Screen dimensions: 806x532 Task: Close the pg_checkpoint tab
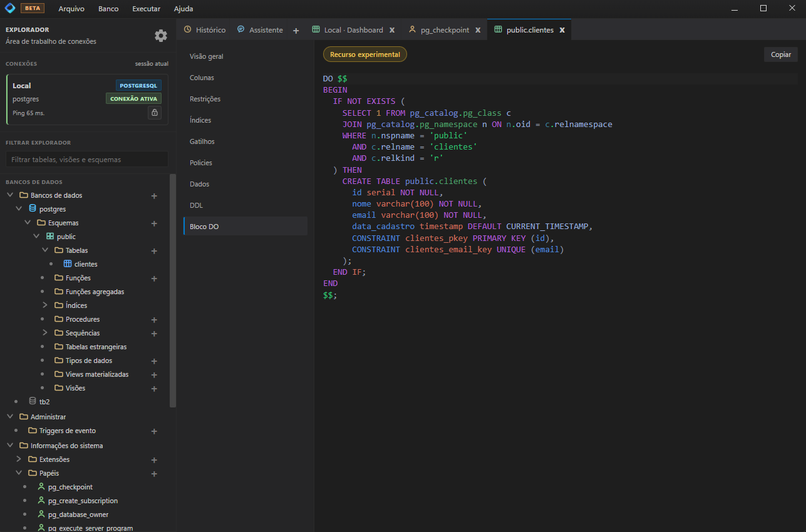[x=478, y=30]
